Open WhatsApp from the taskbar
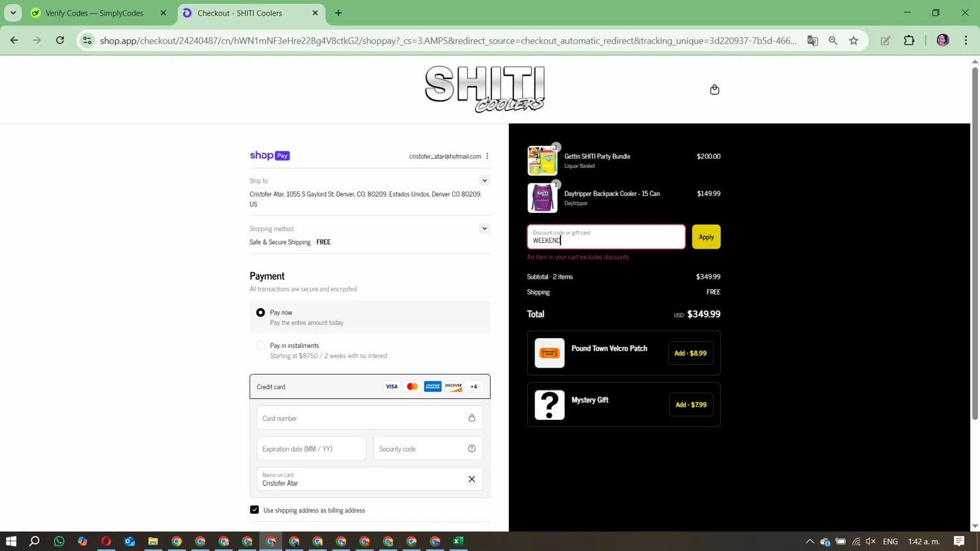This screenshot has width=980, height=551. click(59, 541)
